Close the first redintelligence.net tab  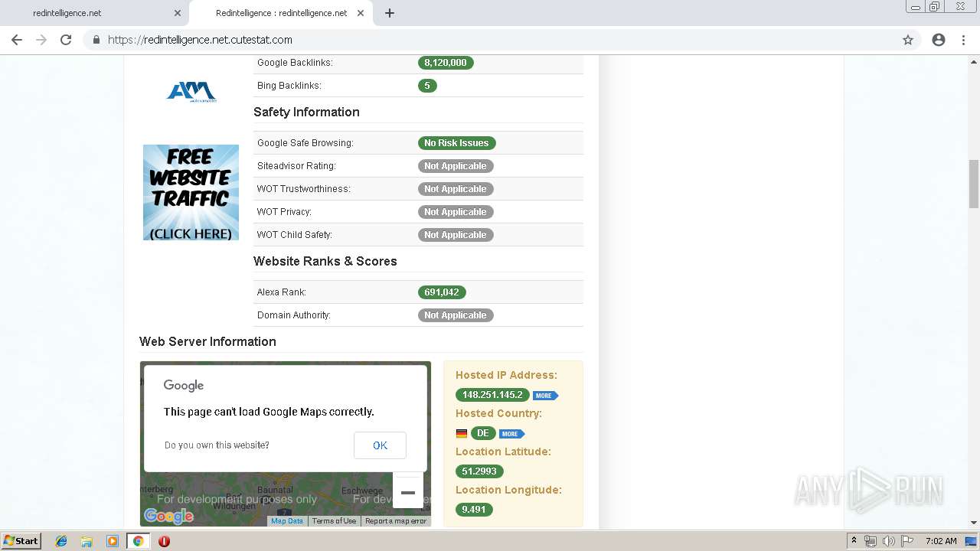pyautogui.click(x=178, y=13)
